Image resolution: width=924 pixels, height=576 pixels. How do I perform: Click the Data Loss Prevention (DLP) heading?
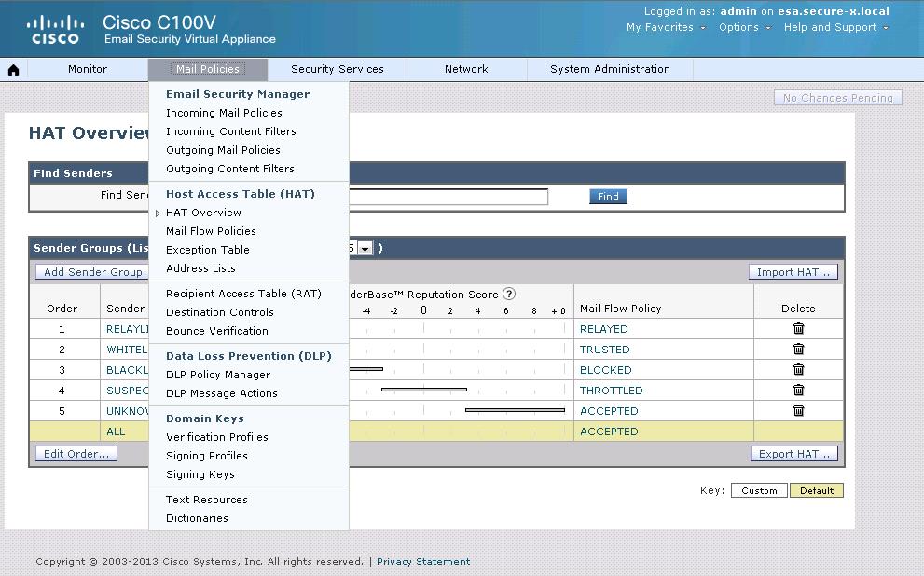tap(249, 356)
